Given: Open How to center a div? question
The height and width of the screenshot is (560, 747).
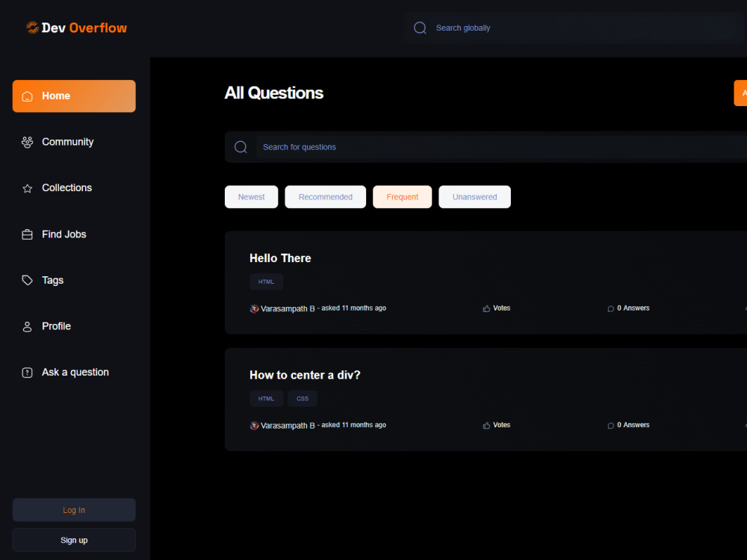Looking at the screenshot, I should (305, 376).
